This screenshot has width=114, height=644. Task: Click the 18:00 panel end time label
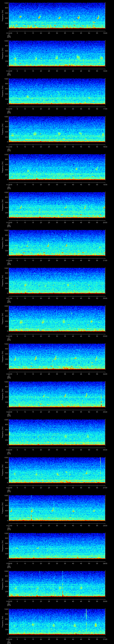pos(105,147)
